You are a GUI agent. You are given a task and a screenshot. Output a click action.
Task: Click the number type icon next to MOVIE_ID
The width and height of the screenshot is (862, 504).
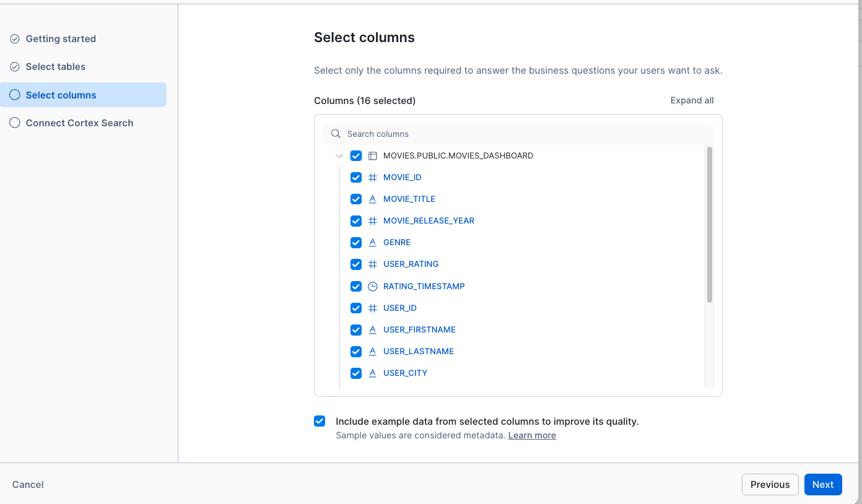[x=373, y=178]
